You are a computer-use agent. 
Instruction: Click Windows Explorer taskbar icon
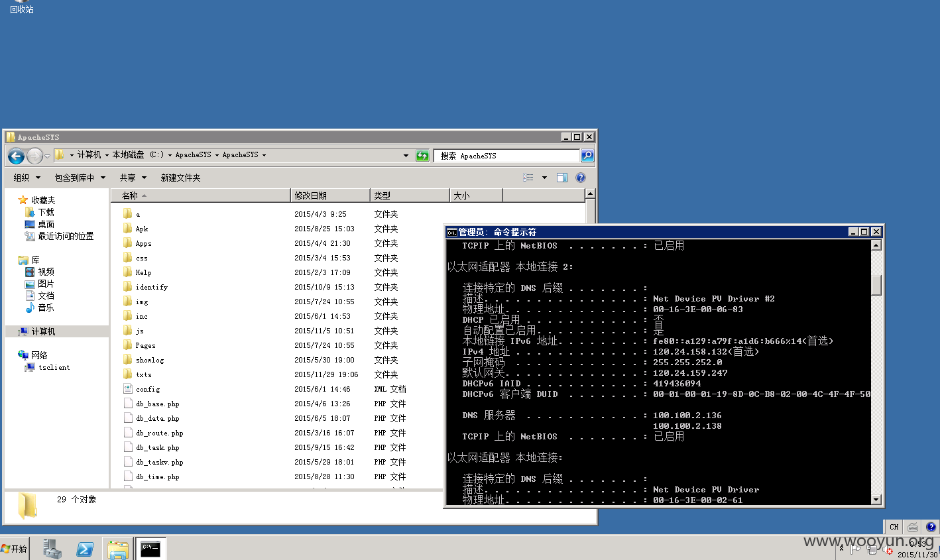coord(118,549)
